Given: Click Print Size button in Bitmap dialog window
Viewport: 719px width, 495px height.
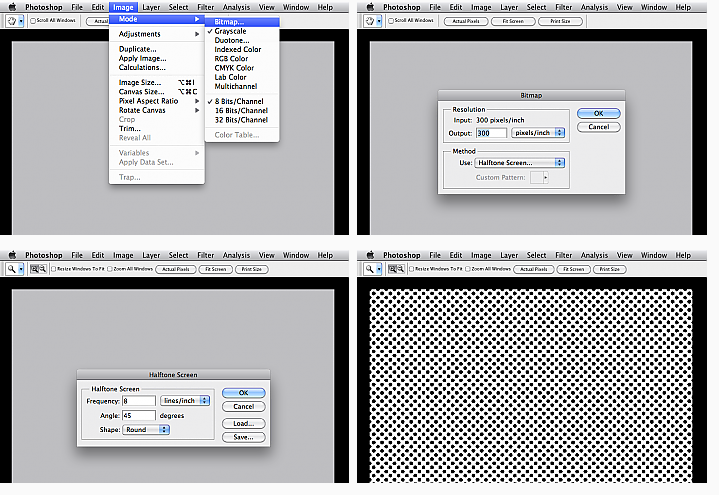Looking at the screenshot, I should tap(560, 21).
